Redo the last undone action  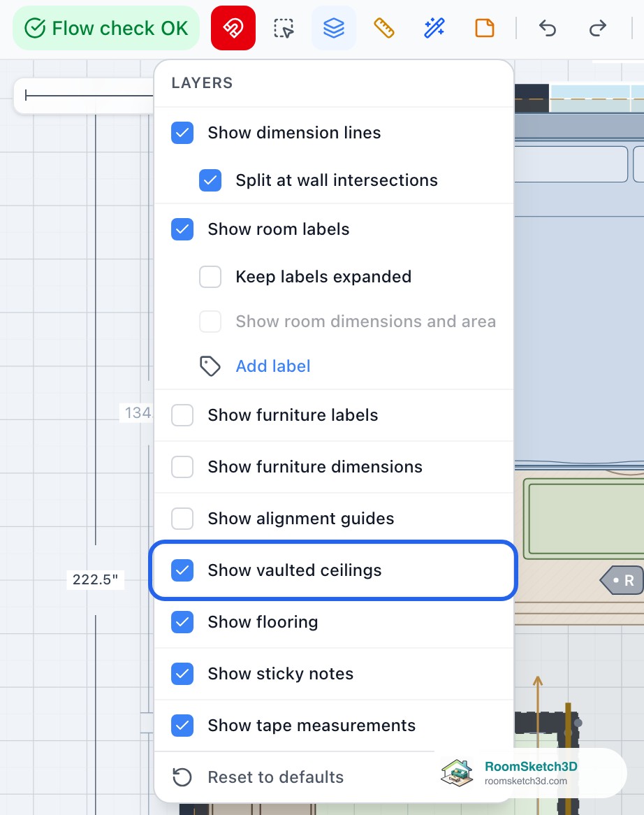598,28
